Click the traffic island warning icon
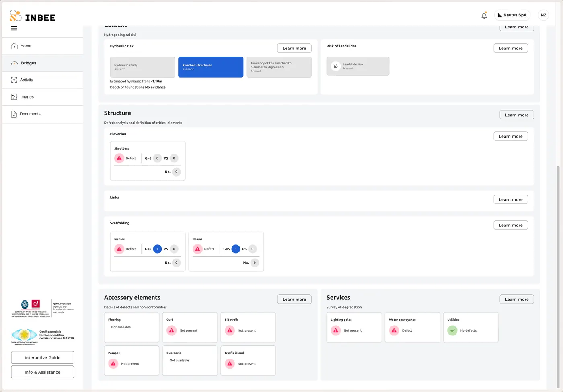563x392 pixels. click(230, 364)
